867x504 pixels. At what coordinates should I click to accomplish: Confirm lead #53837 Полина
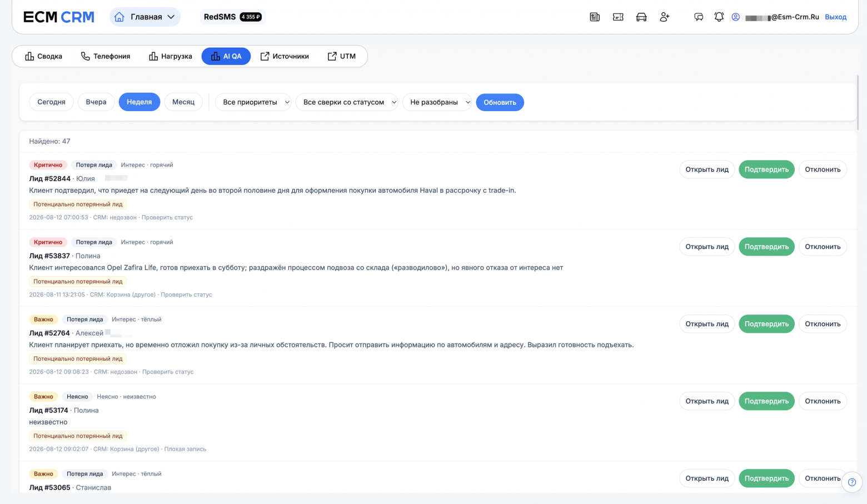pyautogui.click(x=766, y=247)
